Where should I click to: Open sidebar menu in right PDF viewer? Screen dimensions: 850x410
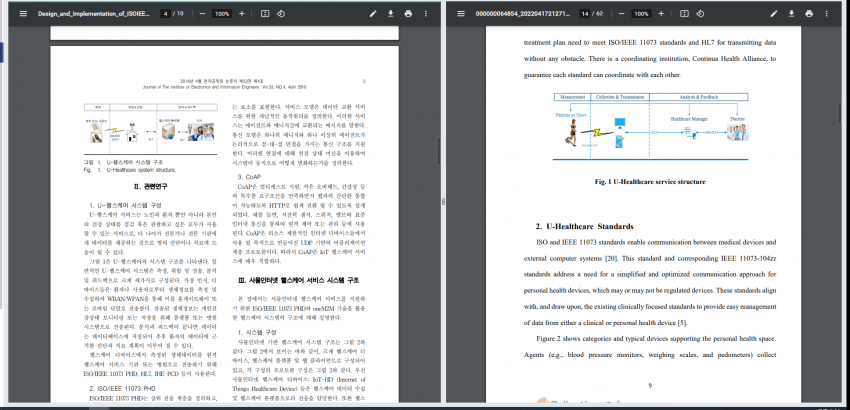(x=461, y=14)
